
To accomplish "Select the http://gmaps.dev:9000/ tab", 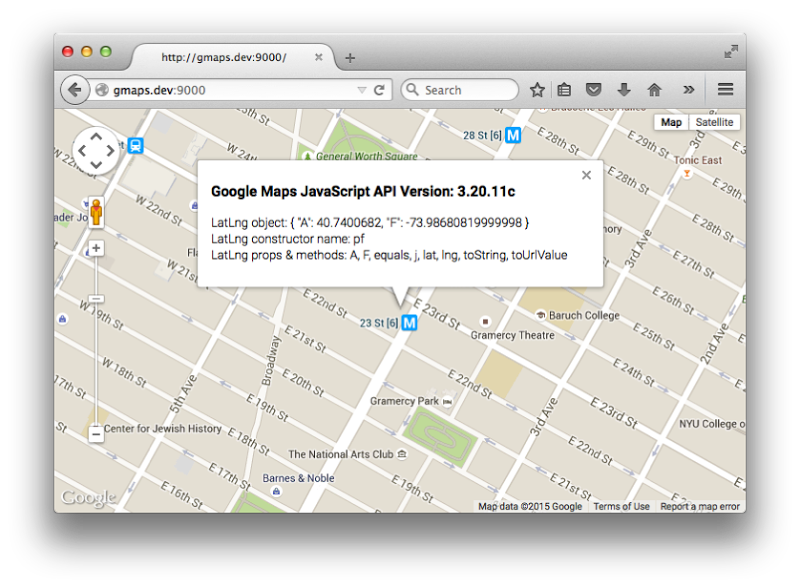I will point(232,57).
